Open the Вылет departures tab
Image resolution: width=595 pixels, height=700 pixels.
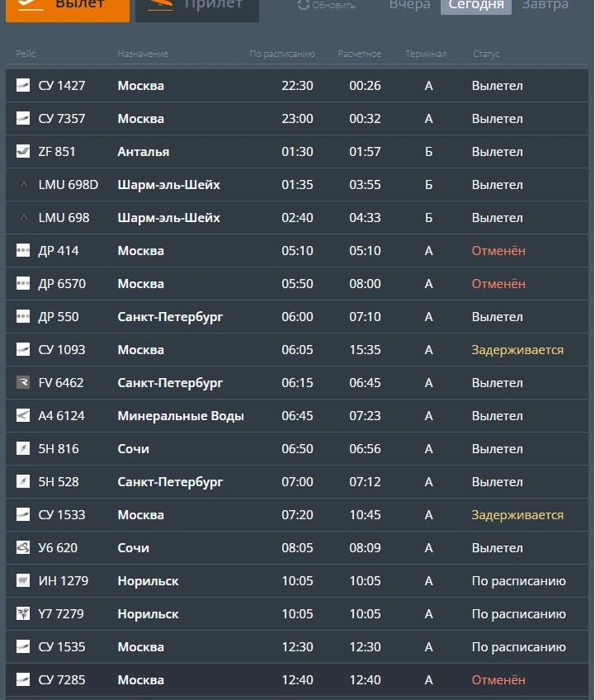pos(68,9)
